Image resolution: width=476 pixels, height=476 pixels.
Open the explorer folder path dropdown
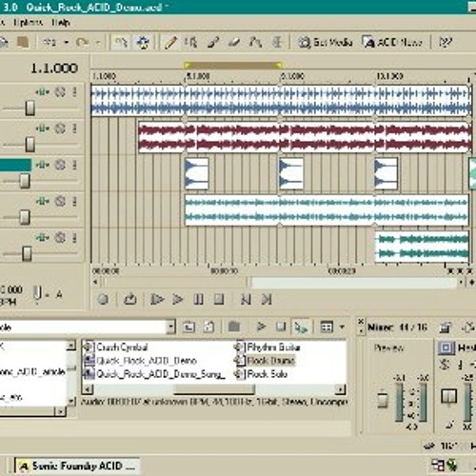click(x=171, y=327)
